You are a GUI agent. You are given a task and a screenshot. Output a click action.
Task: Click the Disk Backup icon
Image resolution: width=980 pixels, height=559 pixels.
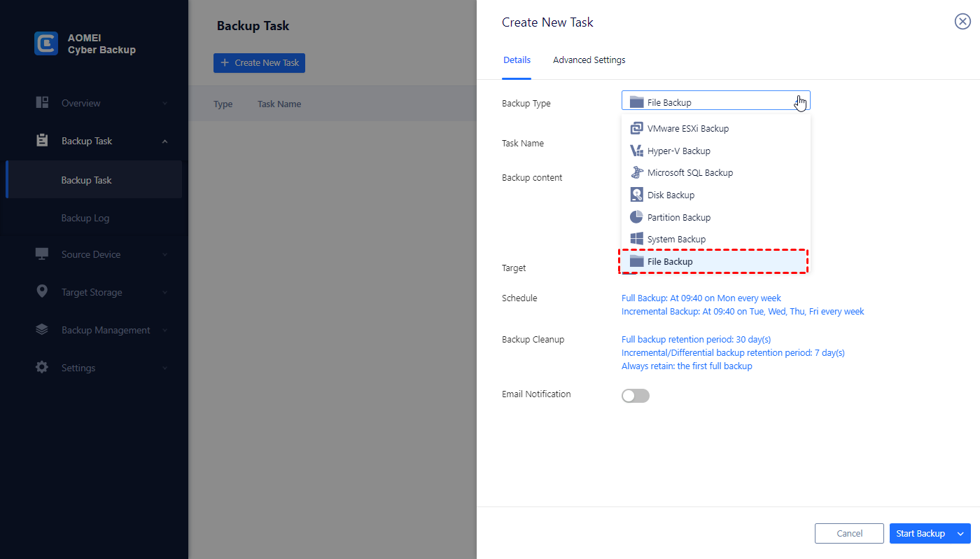tap(636, 195)
